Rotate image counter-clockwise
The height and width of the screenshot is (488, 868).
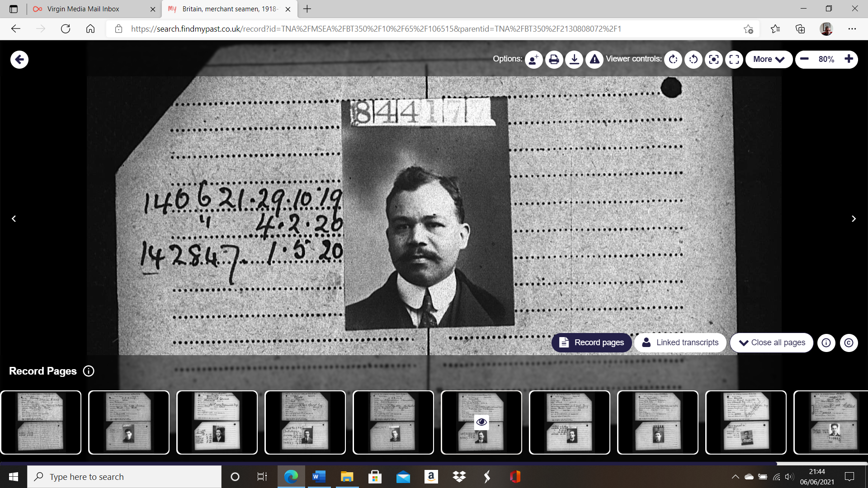tap(693, 59)
